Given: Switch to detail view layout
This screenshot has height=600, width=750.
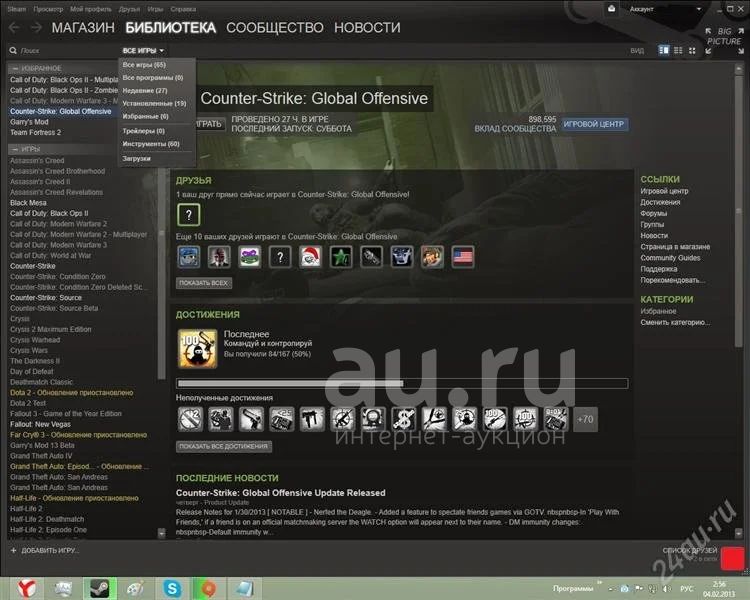Looking at the screenshot, I should click(663, 50).
